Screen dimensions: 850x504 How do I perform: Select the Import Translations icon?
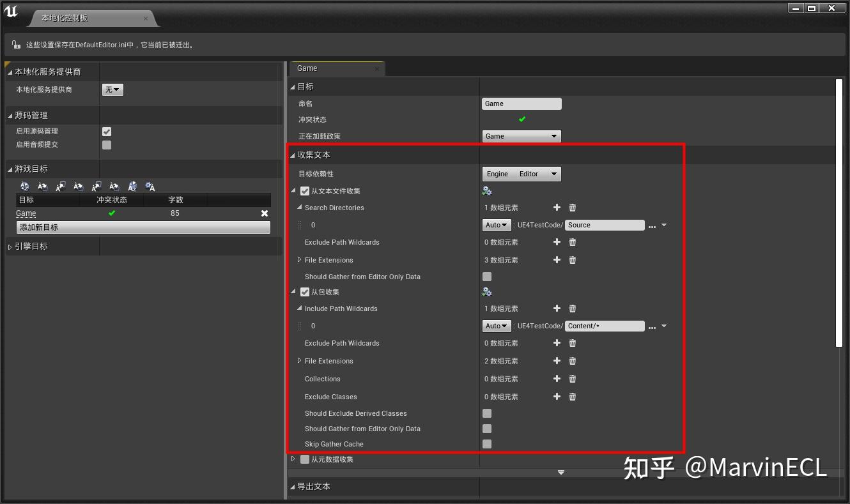pyautogui.click(x=43, y=186)
